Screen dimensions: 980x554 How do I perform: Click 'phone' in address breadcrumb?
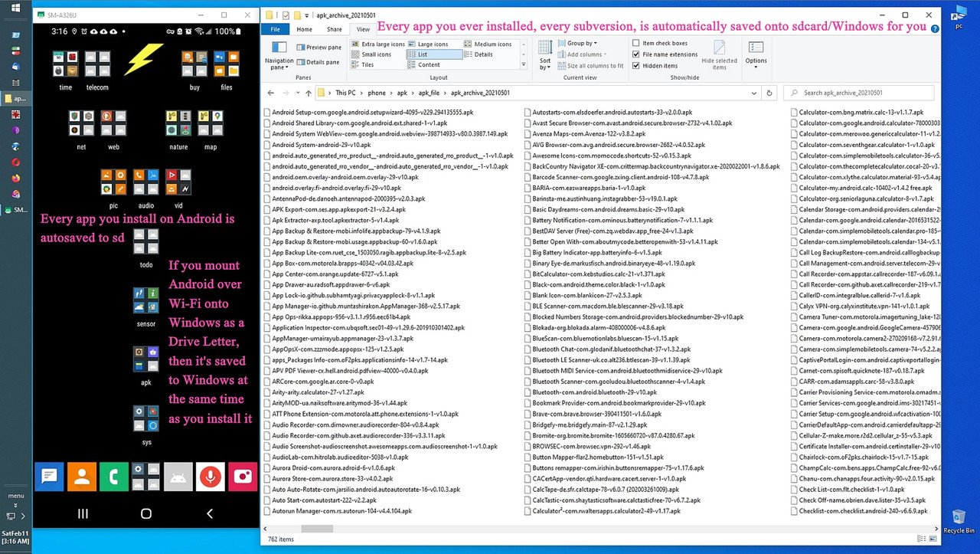click(377, 93)
